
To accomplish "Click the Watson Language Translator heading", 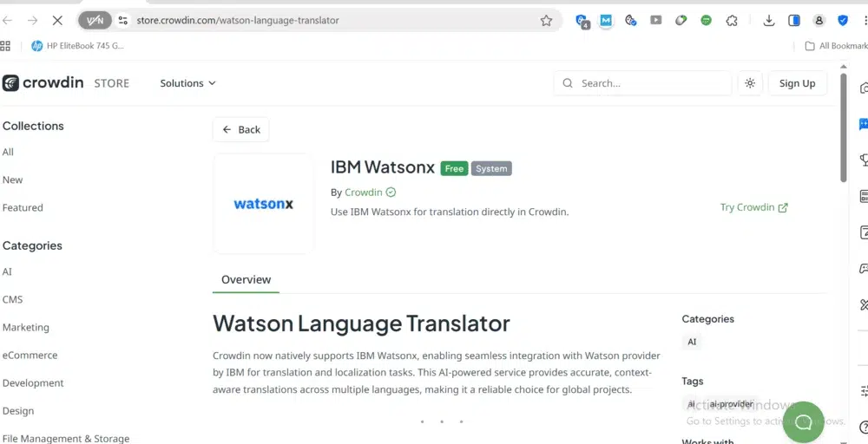I will [361, 323].
